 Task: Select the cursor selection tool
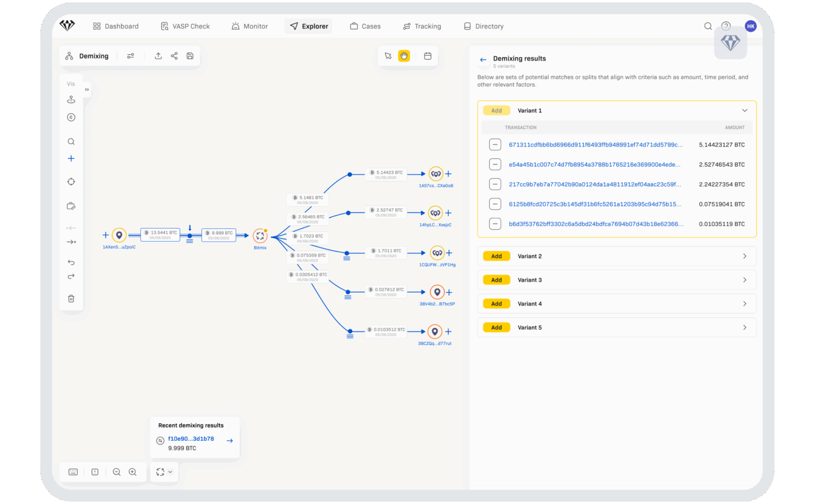pyautogui.click(x=388, y=55)
